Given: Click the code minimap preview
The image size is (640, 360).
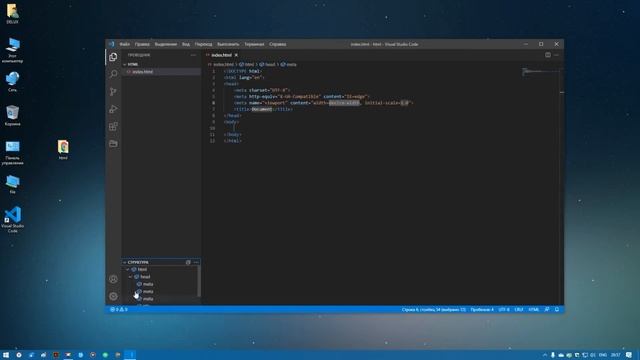Looking at the screenshot, I should coord(540,72).
